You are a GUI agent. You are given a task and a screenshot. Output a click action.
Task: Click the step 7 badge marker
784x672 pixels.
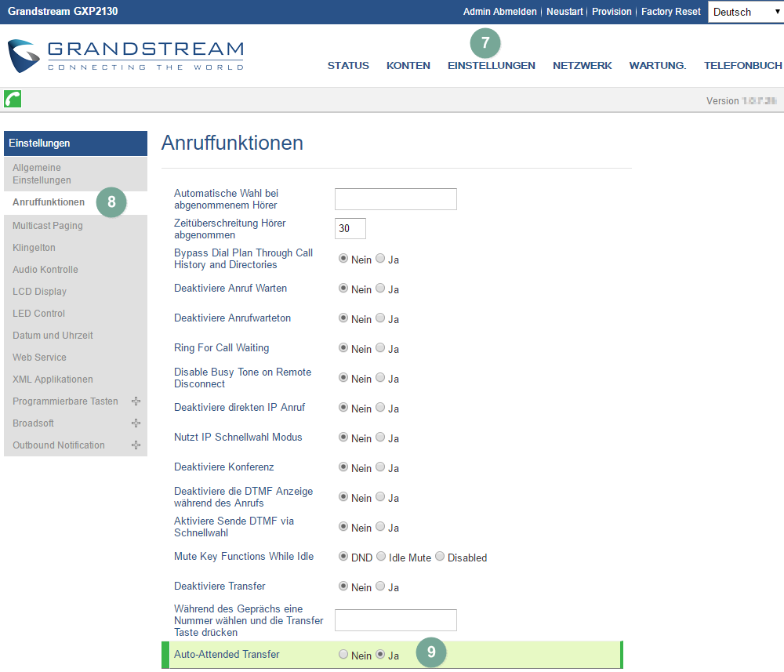[485, 42]
